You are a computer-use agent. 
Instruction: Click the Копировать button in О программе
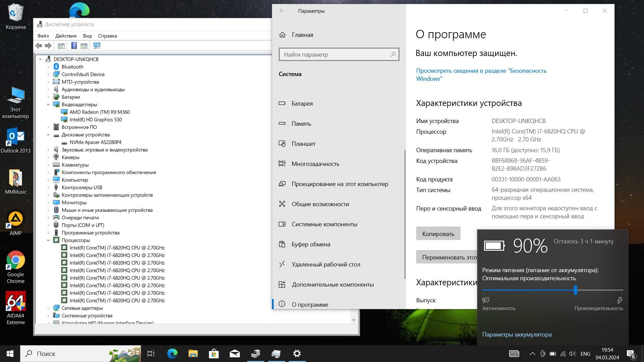(x=438, y=233)
